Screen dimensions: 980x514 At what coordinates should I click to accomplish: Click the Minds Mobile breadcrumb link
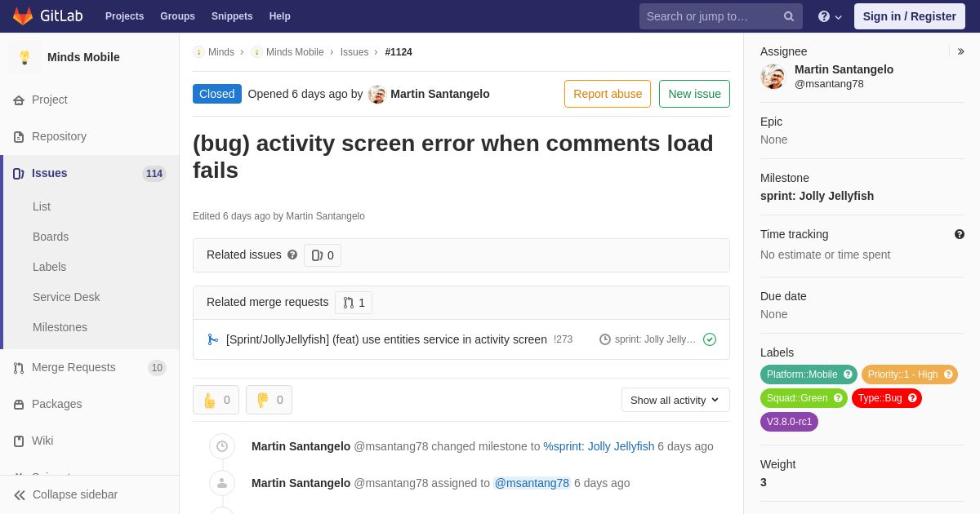point(295,52)
